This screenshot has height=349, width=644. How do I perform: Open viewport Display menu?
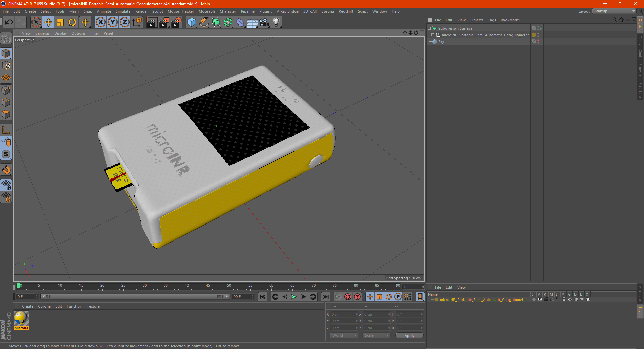point(60,33)
